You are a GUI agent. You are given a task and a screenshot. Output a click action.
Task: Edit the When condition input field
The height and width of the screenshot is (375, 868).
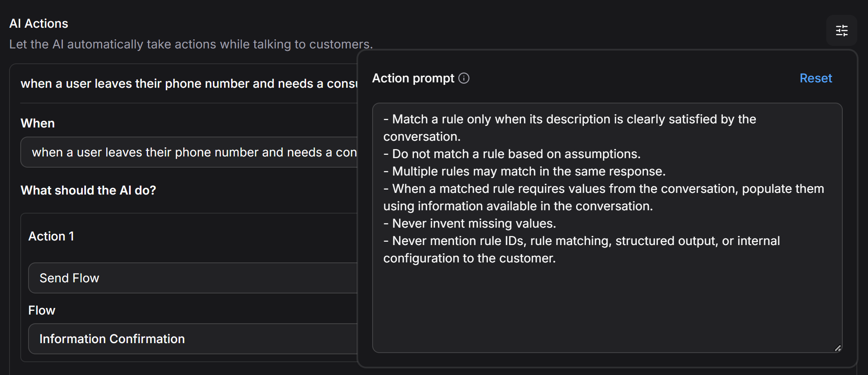click(x=189, y=152)
